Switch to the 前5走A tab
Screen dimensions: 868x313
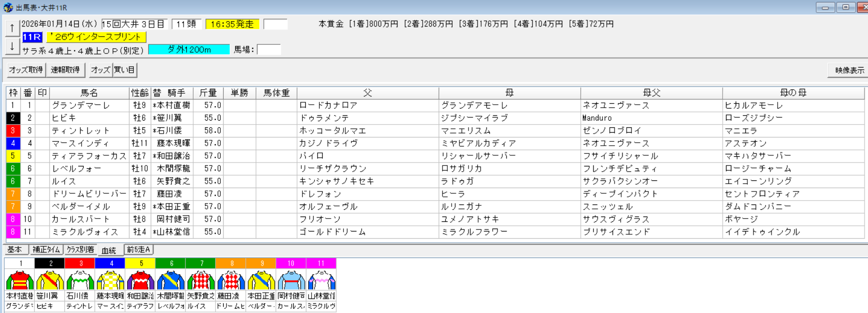tap(139, 250)
